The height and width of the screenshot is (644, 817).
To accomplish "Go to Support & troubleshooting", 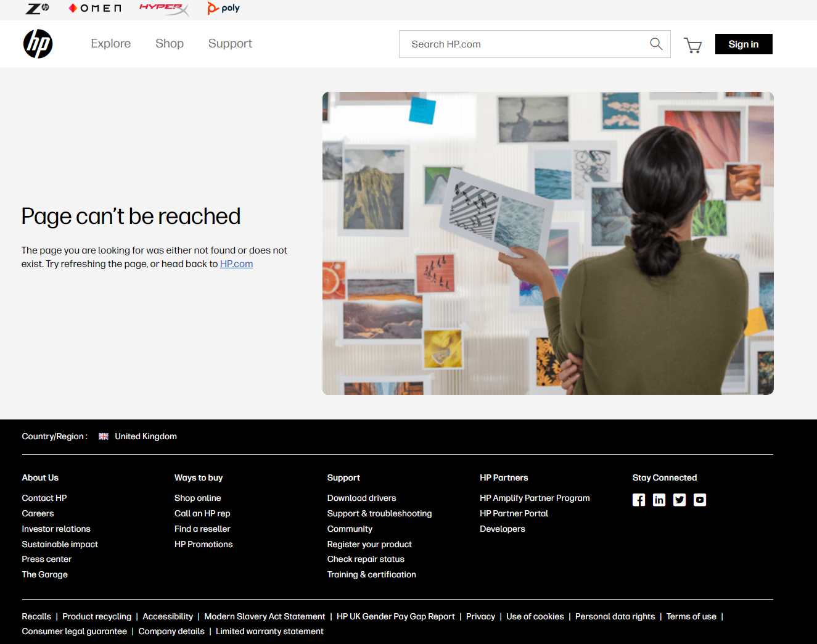I will click(x=380, y=513).
